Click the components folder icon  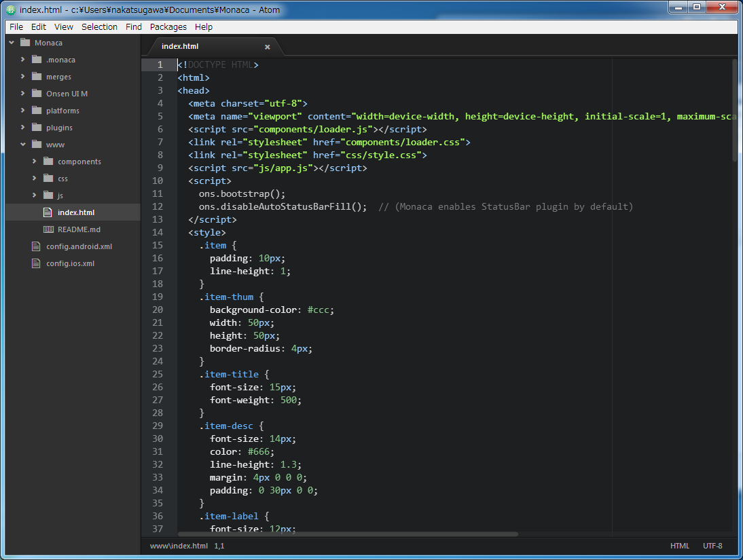click(x=48, y=162)
